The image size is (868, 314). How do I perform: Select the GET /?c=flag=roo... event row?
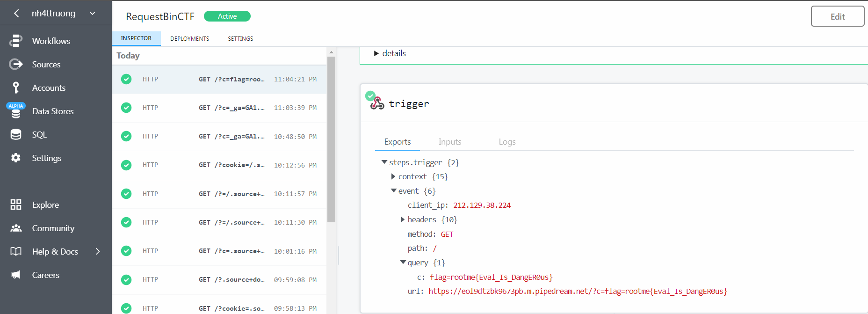(219, 79)
